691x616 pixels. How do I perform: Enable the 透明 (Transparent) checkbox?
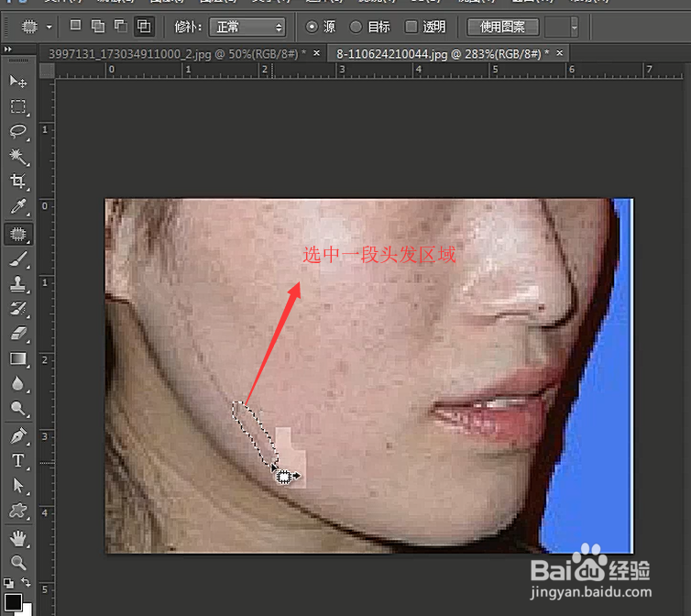[x=411, y=27]
